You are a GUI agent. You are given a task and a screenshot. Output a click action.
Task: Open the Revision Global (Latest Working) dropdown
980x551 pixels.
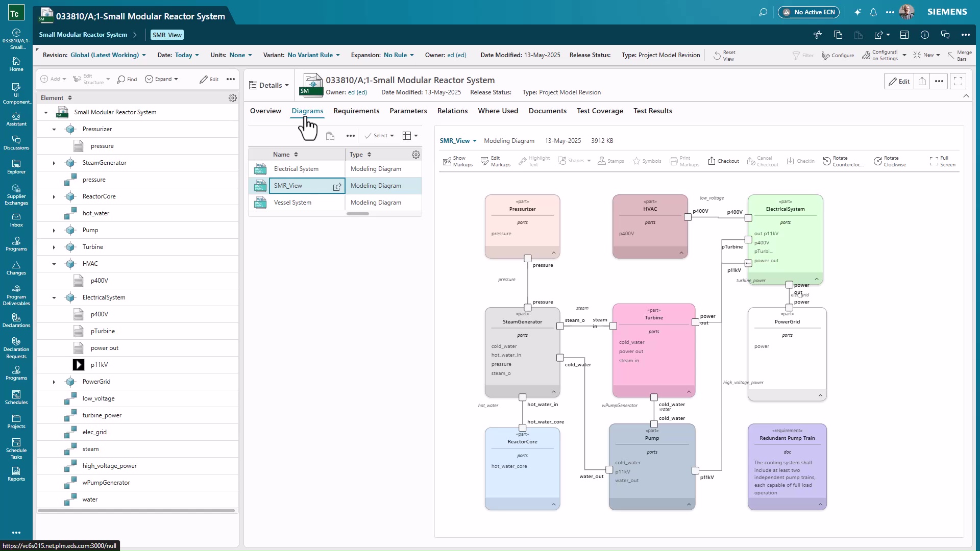point(108,55)
